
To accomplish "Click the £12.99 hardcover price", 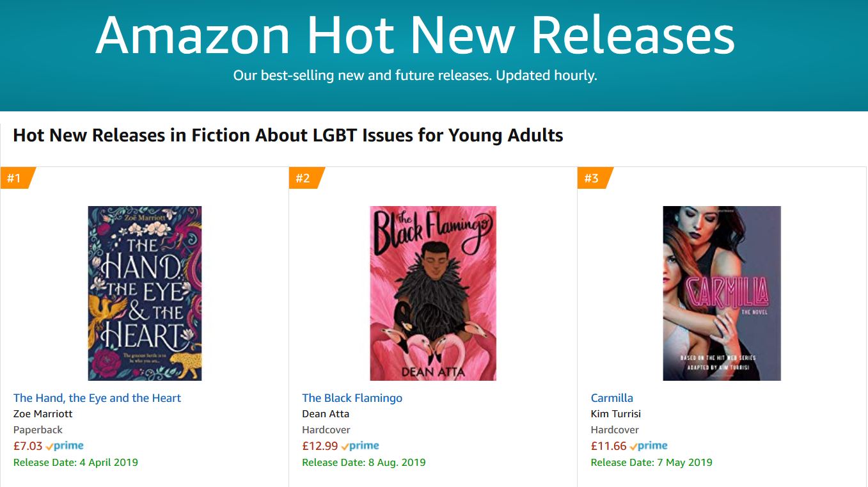I will pyautogui.click(x=320, y=446).
